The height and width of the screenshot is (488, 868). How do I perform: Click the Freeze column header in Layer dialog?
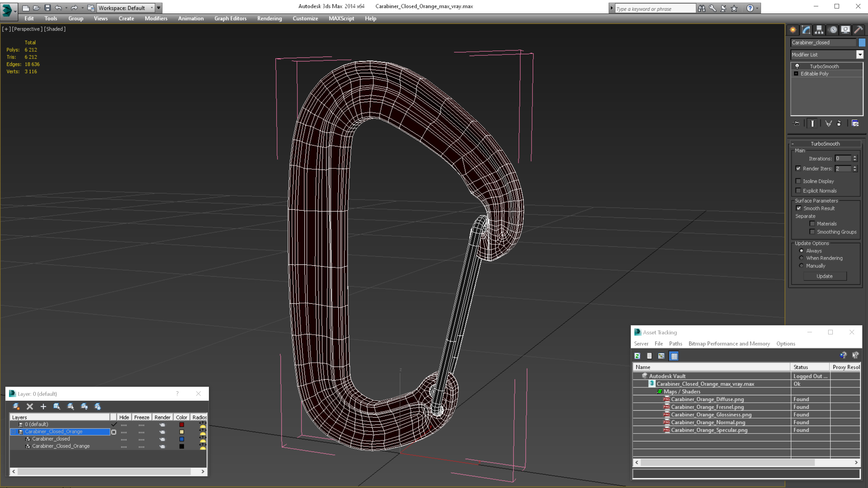pyautogui.click(x=142, y=417)
